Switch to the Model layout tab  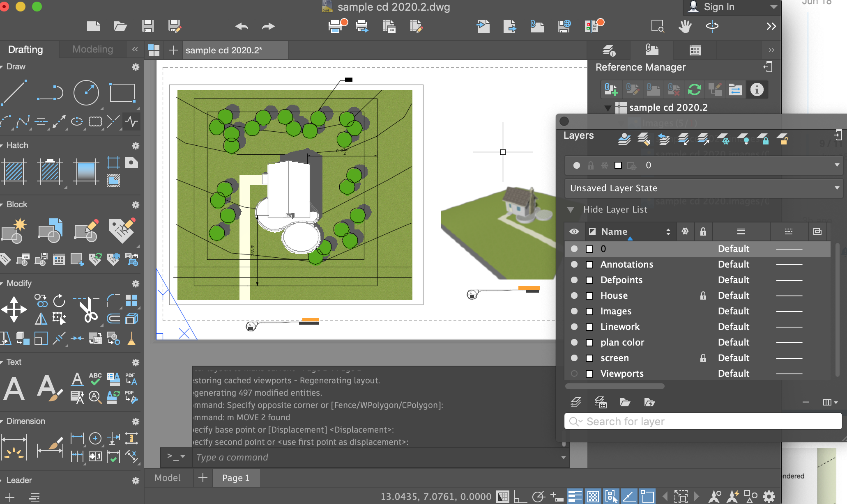(x=168, y=478)
